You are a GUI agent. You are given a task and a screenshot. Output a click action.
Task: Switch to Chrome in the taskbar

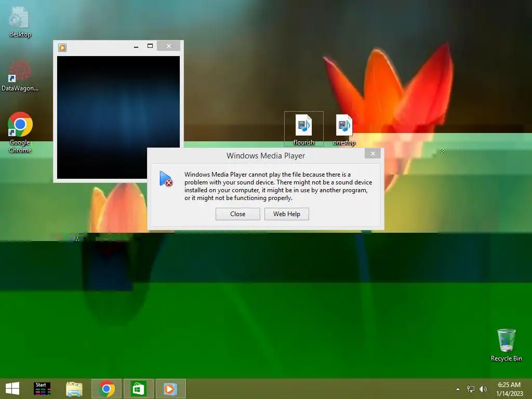[x=106, y=389]
